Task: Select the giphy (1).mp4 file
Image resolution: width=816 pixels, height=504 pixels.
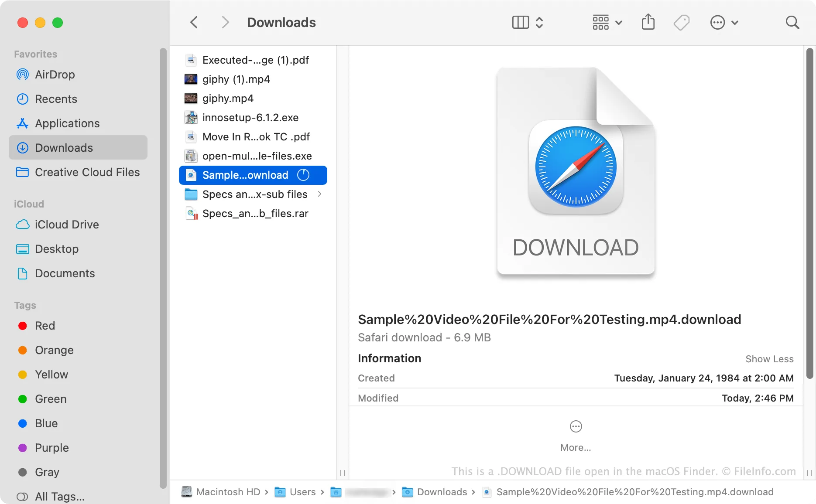Action: coord(253,79)
